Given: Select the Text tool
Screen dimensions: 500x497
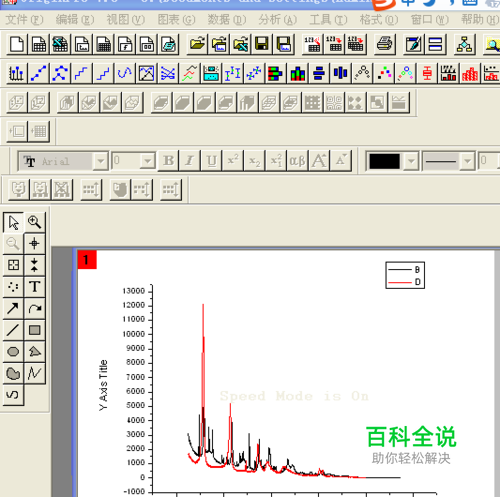Looking at the screenshot, I should pos(34,287).
